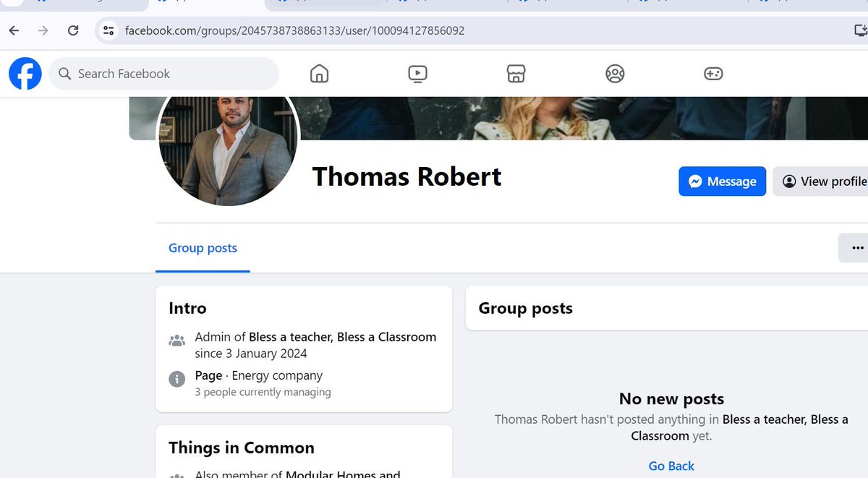This screenshot has height=478, width=868.
Task: Click the reload page icon
Action: [x=72, y=30]
